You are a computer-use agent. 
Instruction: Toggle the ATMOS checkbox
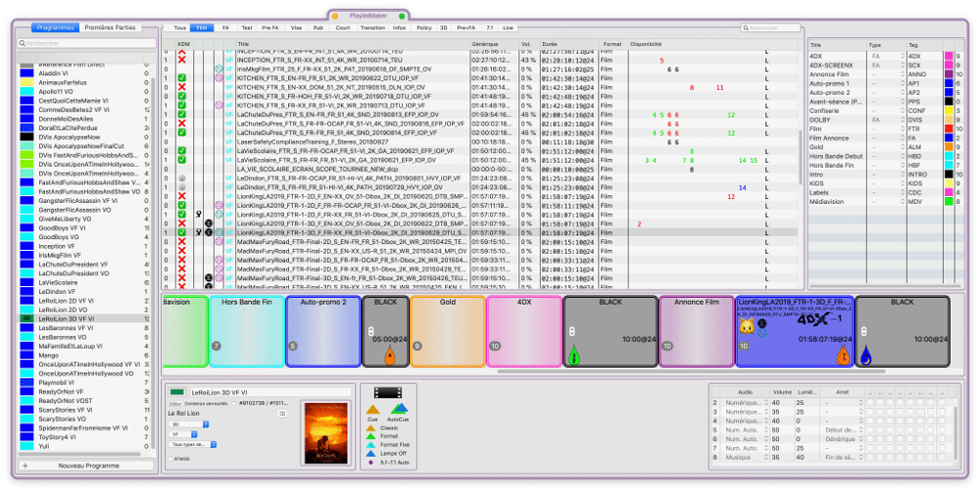(x=170, y=459)
